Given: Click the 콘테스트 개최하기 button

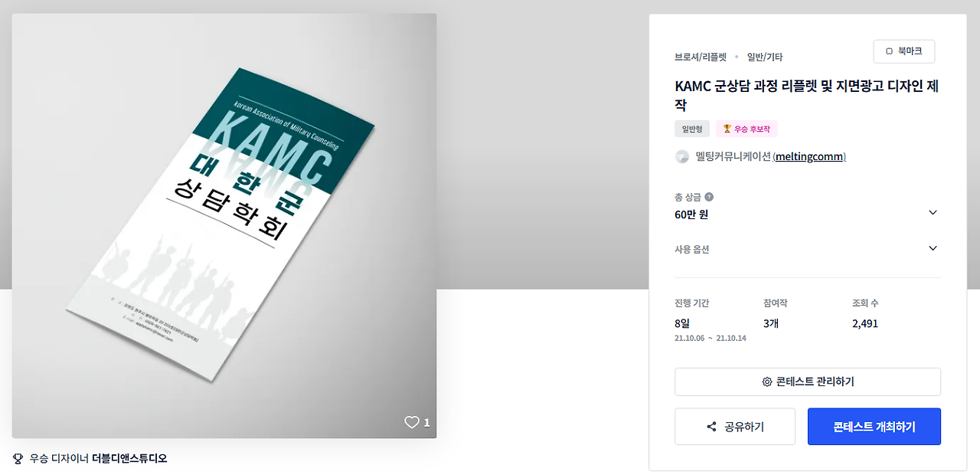Looking at the screenshot, I should (x=874, y=427).
